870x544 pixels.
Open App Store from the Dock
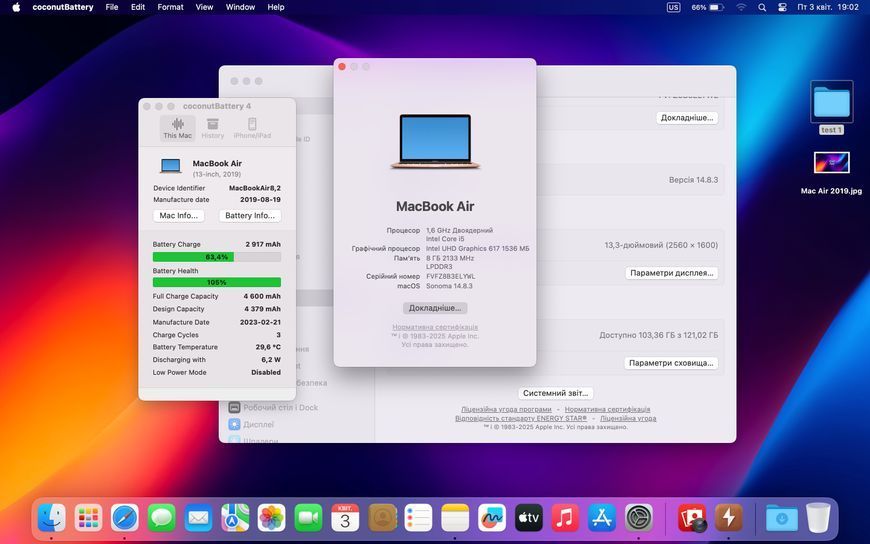602,518
